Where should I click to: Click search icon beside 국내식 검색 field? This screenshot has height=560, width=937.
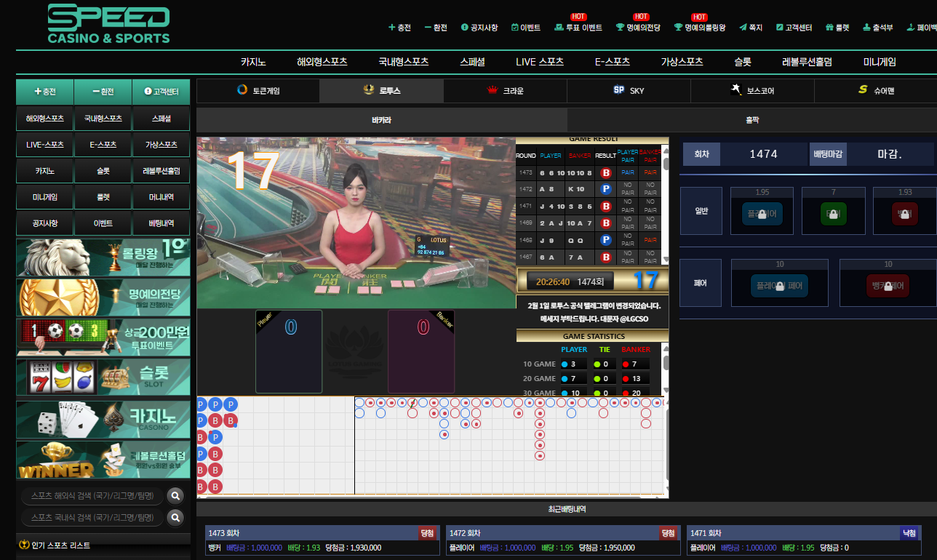click(x=175, y=518)
